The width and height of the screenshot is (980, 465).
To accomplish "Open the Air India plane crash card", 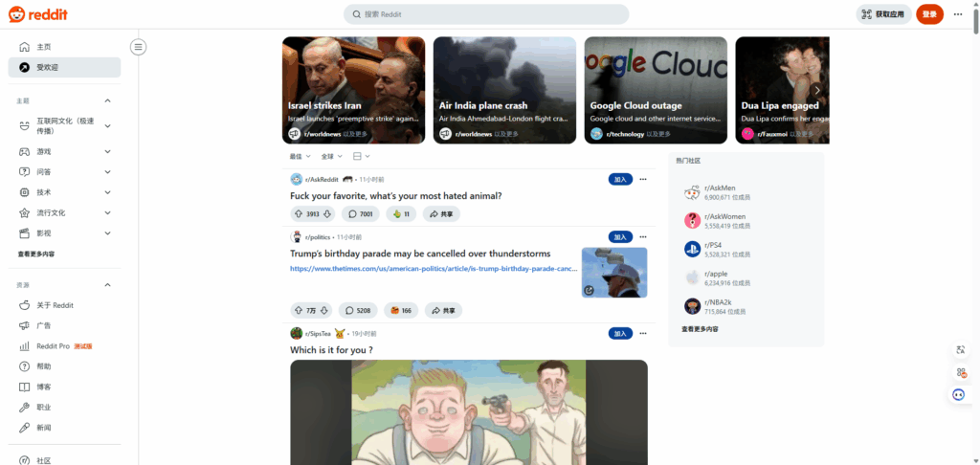I will coord(504,90).
